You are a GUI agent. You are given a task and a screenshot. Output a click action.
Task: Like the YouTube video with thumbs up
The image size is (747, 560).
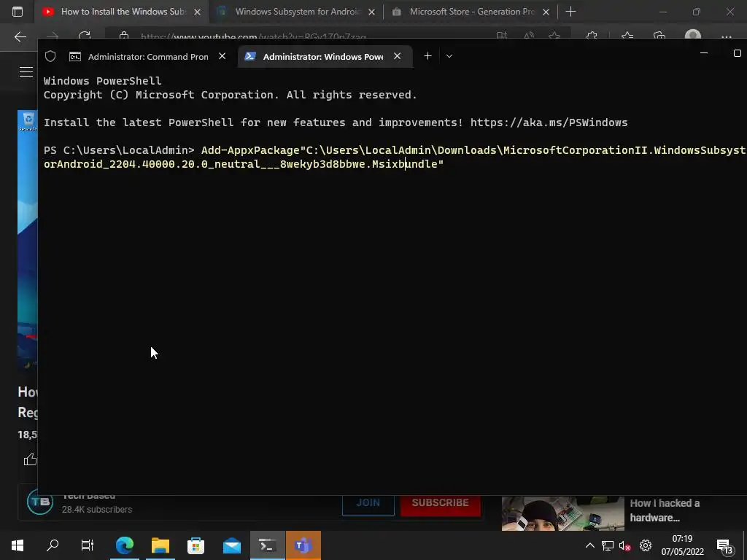[30, 459]
